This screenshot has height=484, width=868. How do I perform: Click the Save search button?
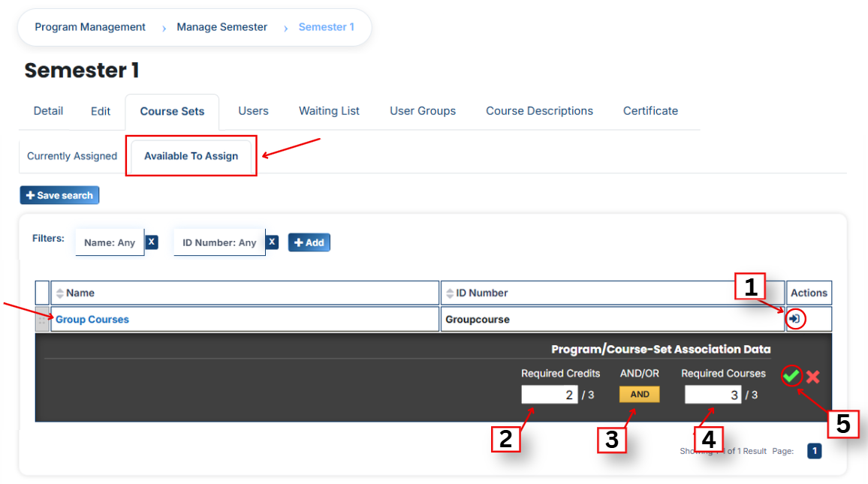click(60, 195)
